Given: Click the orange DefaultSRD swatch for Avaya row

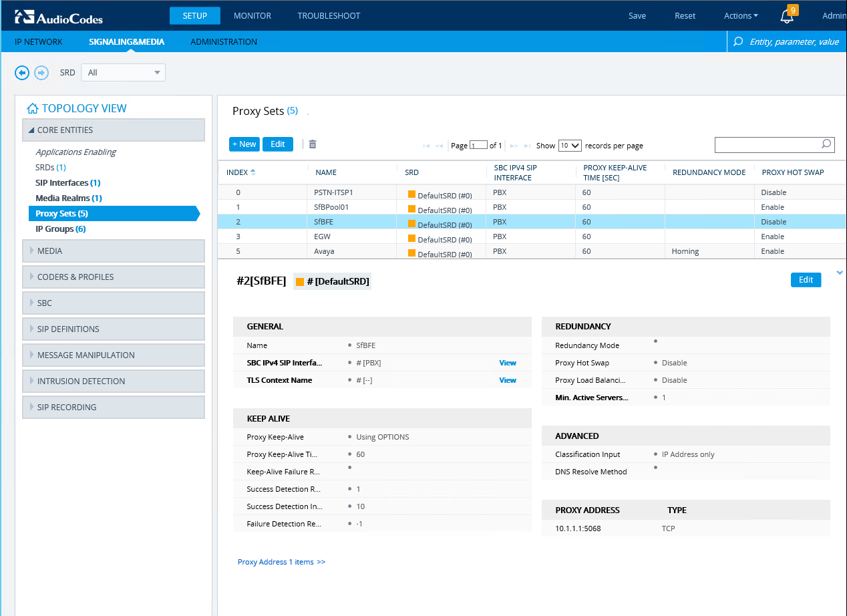Looking at the screenshot, I should pos(411,253).
